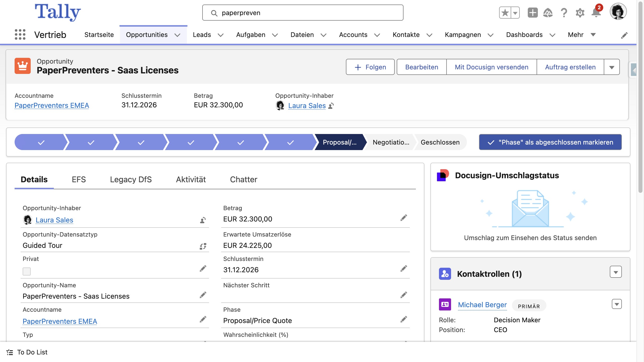
Task: Click Mit Docusign versenden button
Action: point(491,67)
